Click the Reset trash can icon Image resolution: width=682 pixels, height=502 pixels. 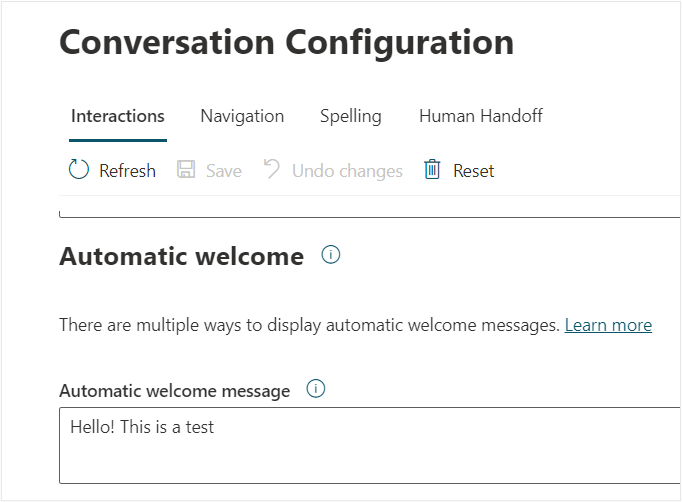click(432, 169)
